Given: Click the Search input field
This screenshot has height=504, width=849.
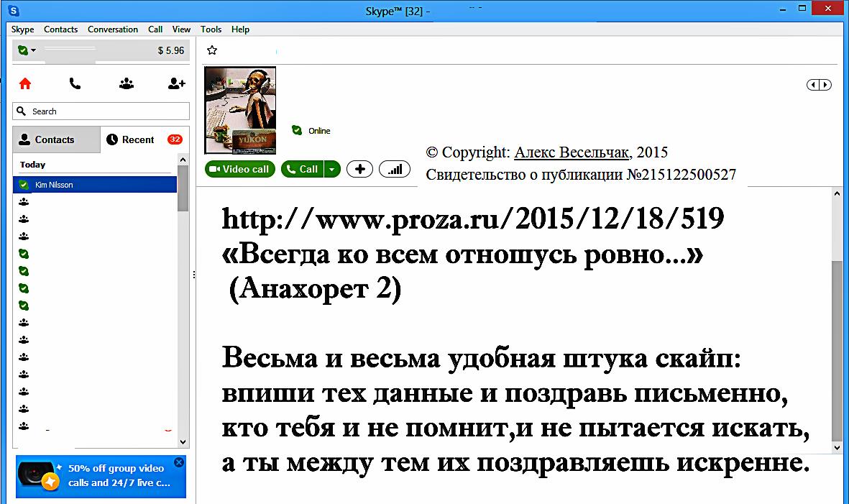Looking at the screenshot, I should click(101, 111).
